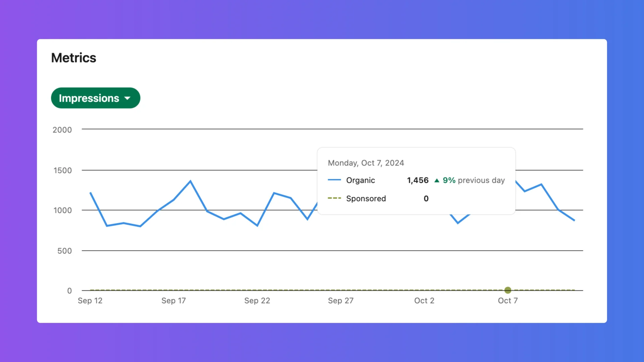
Task: Click the green upward triangle trend icon
Action: pos(437,180)
